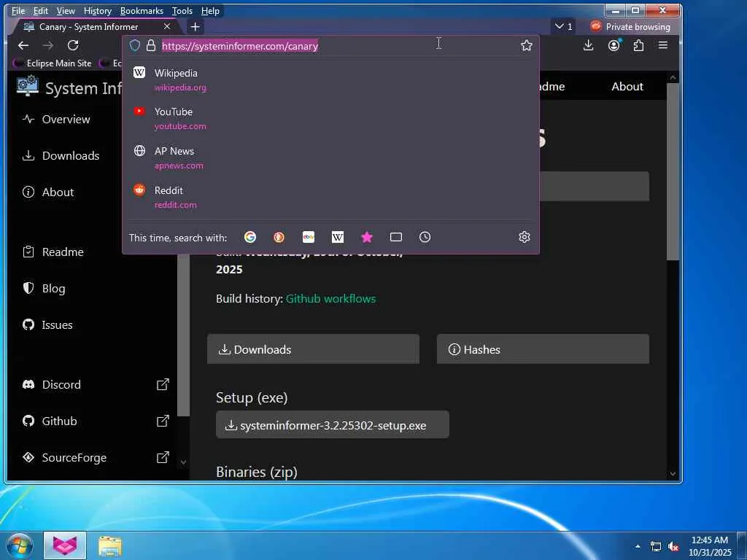
Task: Click the network tray icon
Action: tap(656, 547)
